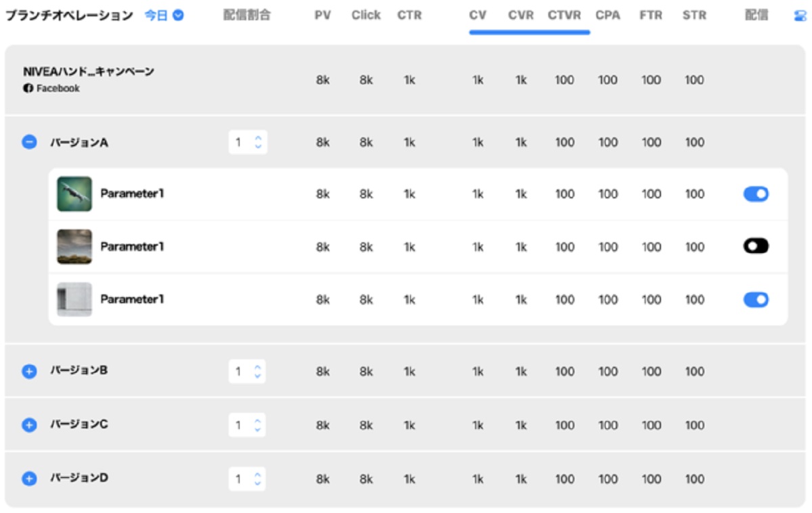Open the first Parameter1 aircraft thumbnail

click(x=74, y=194)
